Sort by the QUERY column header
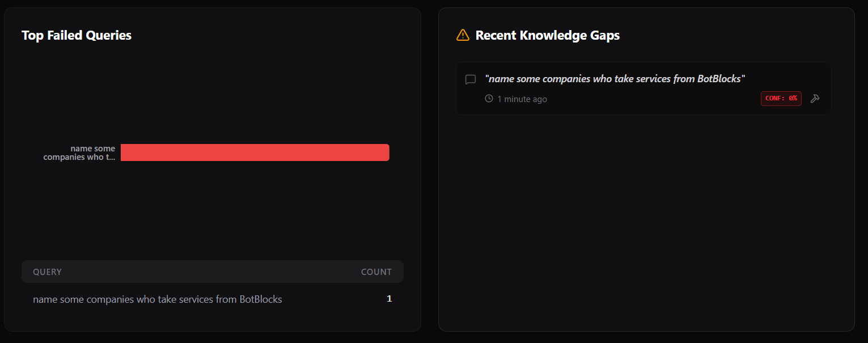 coord(47,272)
